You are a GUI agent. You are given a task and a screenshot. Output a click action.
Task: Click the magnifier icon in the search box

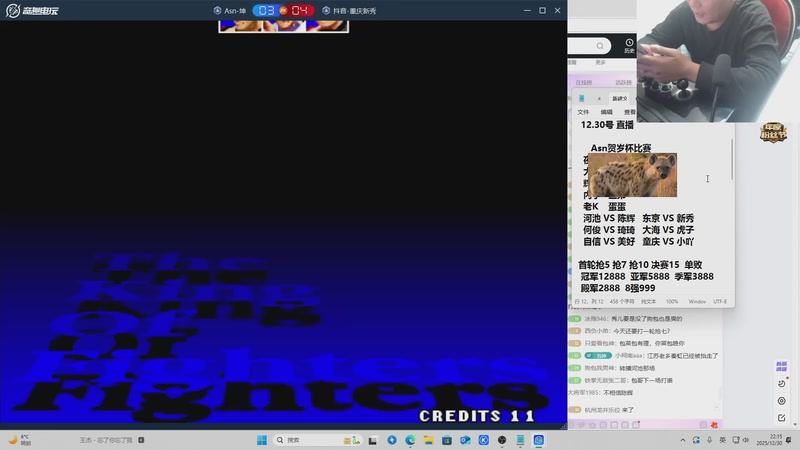point(600,46)
